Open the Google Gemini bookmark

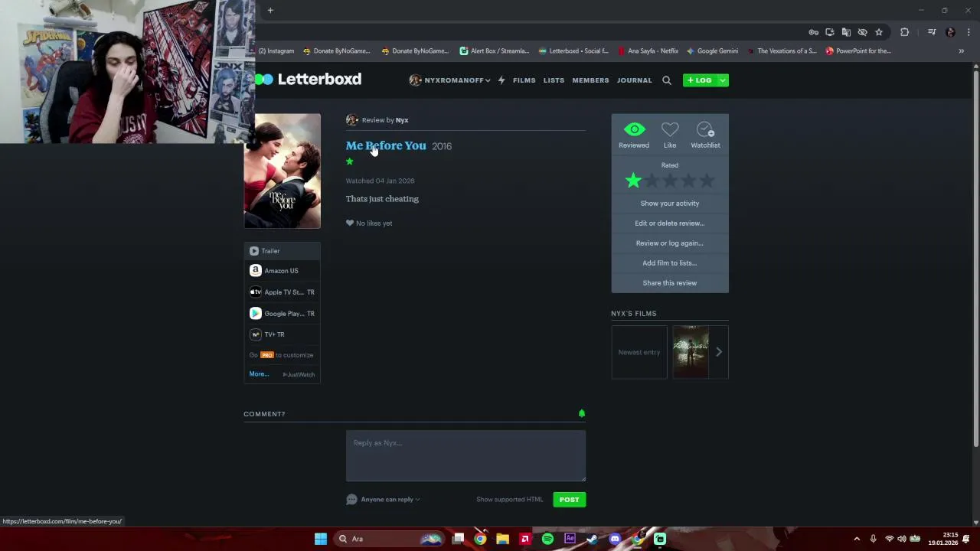click(712, 51)
